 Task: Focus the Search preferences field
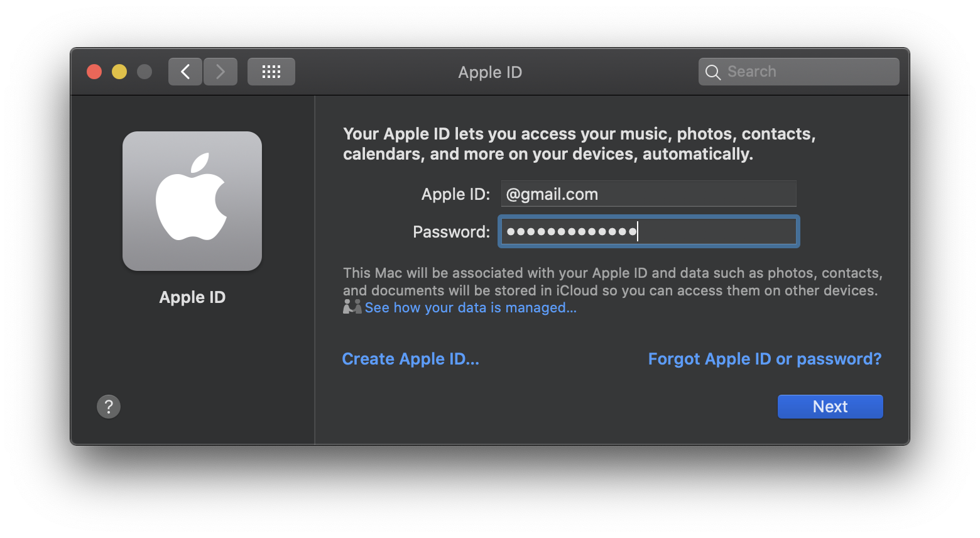(799, 72)
